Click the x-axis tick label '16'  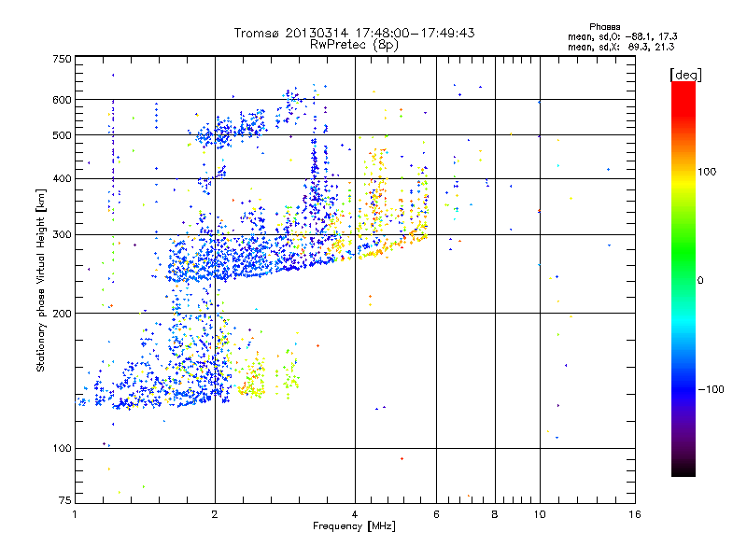click(635, 514)
